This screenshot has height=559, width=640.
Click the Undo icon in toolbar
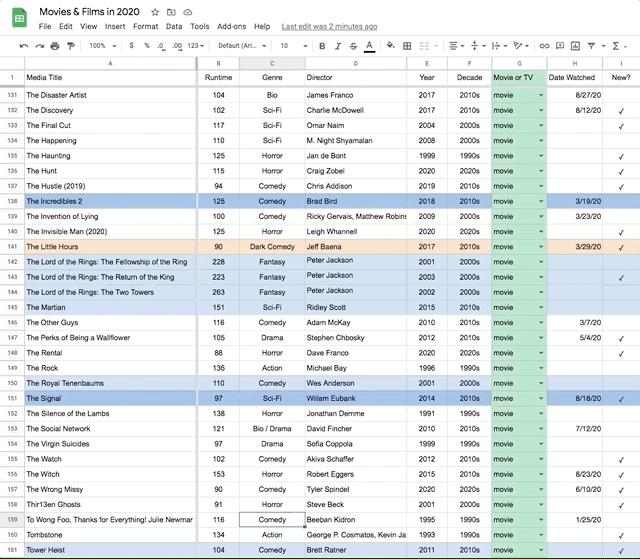[24, 46]
